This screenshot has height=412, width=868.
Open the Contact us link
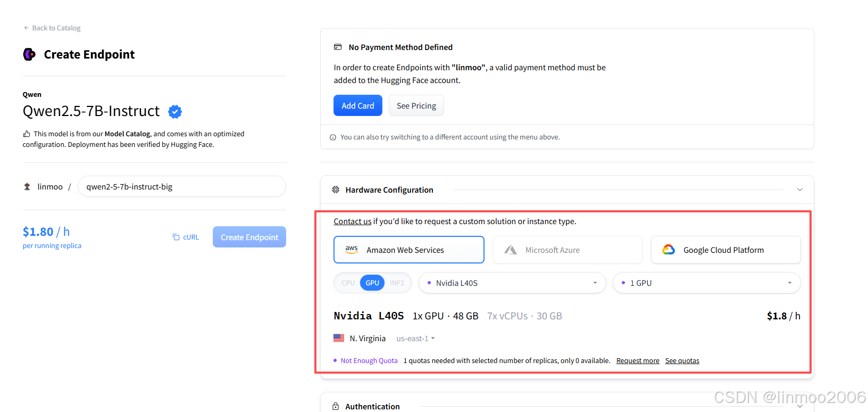tap(353, 221)
